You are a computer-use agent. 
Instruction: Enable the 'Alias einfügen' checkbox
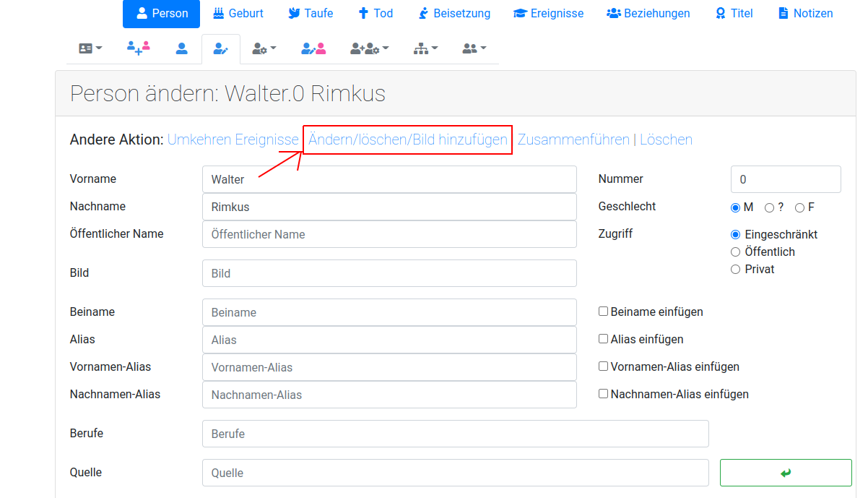603,338
